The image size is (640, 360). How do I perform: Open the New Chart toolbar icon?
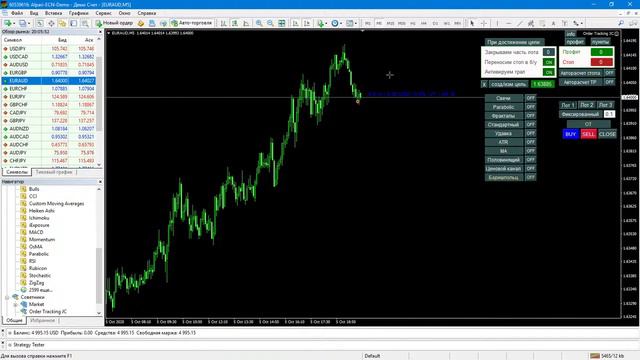coord(7,23)
